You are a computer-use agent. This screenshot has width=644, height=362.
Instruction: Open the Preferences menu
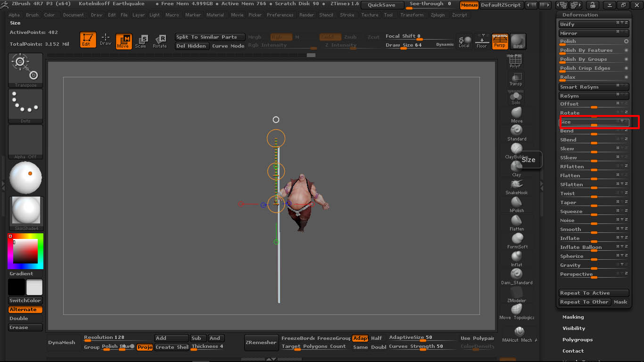coord(281,15)
